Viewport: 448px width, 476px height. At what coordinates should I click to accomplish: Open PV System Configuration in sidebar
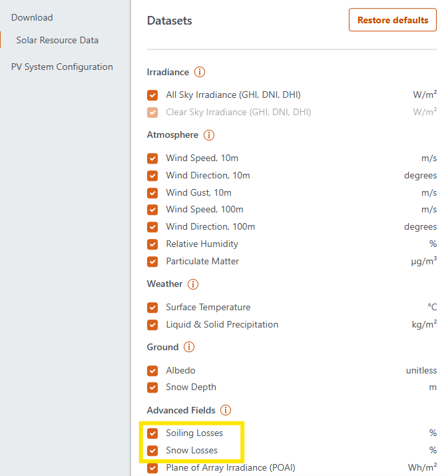pos(62,67)
